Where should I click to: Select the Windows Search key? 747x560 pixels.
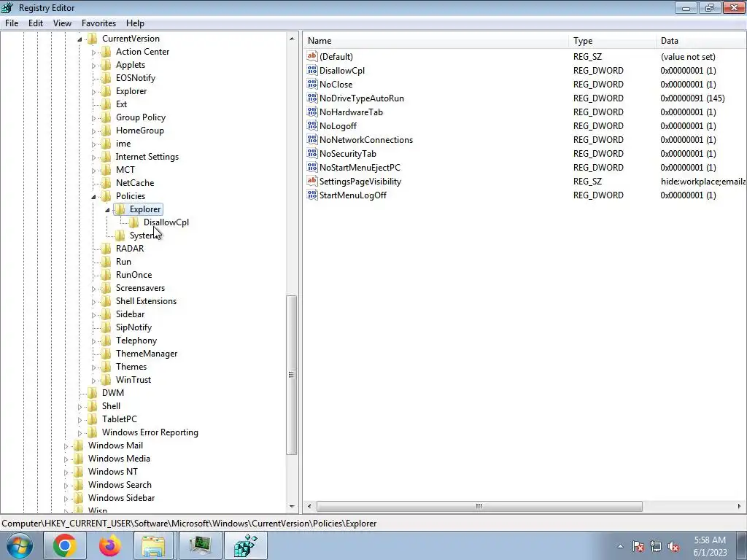pos(120,485)
